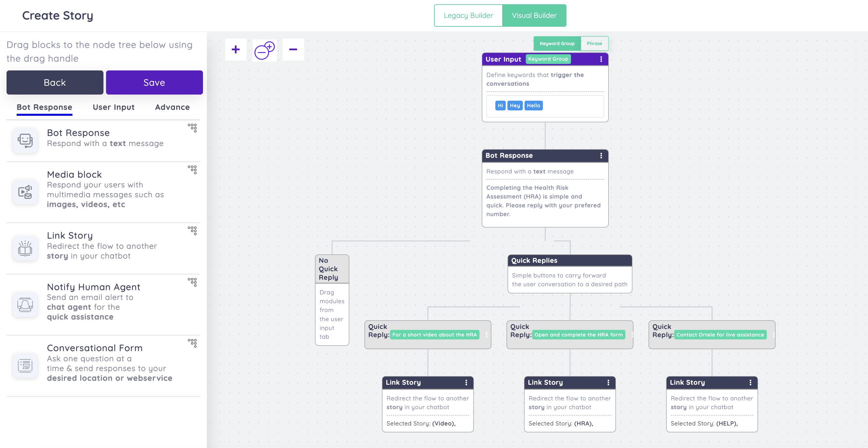Zoom in using the plus icon
Screen dimensions: 868x448
236,49
